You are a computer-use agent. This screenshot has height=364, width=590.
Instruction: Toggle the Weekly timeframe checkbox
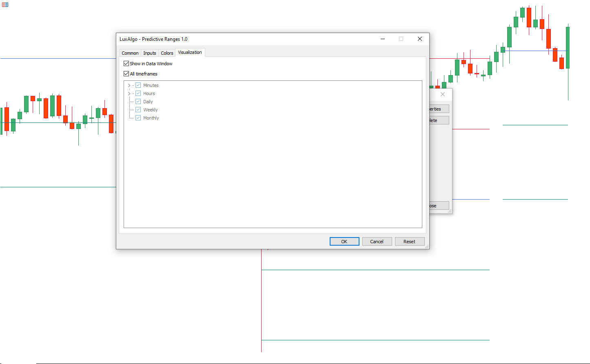pos(138,110)
